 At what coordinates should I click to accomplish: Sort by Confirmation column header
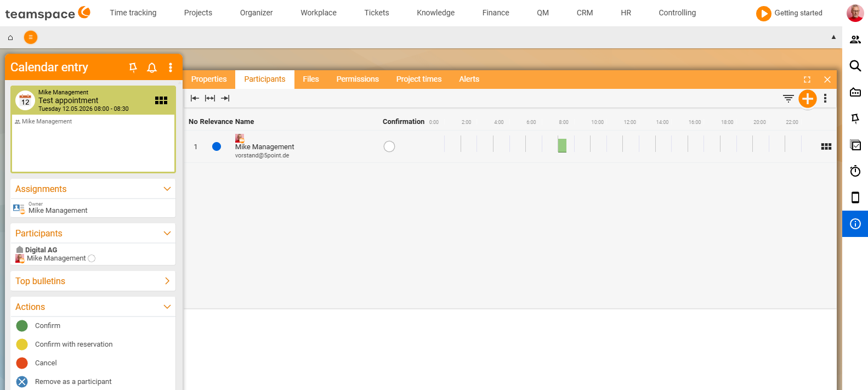(x=404, y=122)
